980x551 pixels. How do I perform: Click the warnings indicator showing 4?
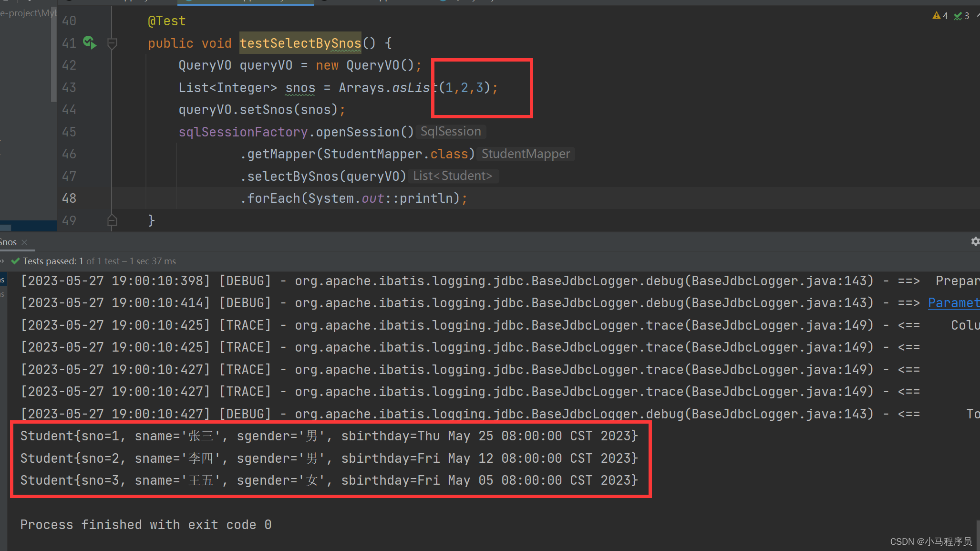[939, 16]
